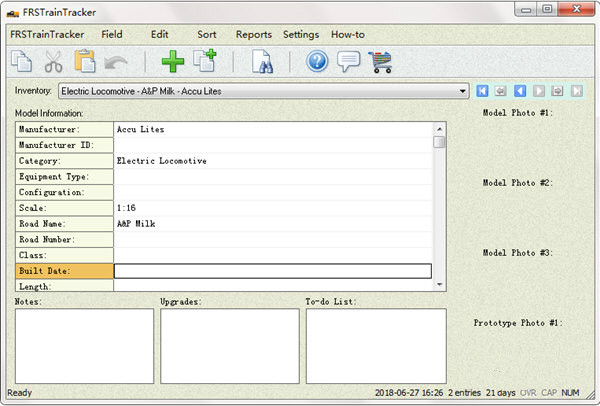
Task: Open the Reports menu
Action: point(253,34)
